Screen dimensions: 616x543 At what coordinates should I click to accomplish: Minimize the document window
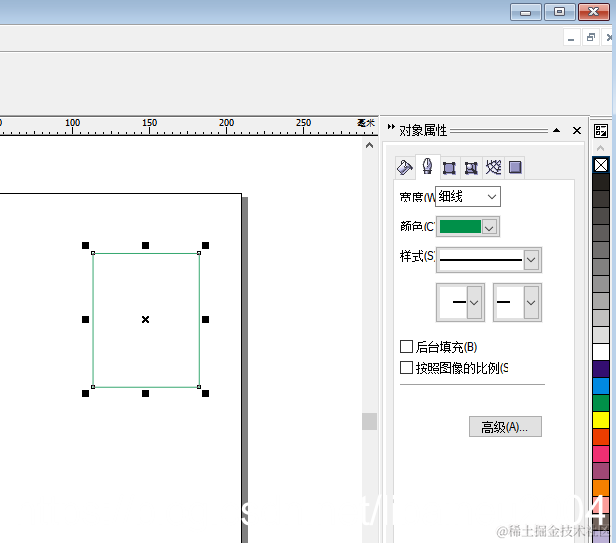571,38
